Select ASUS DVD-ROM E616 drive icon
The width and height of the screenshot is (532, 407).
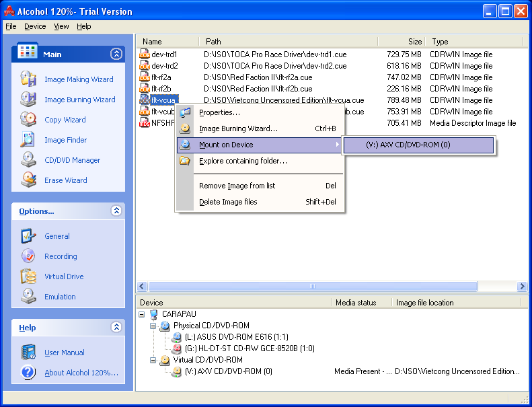(x=176, y=337)
